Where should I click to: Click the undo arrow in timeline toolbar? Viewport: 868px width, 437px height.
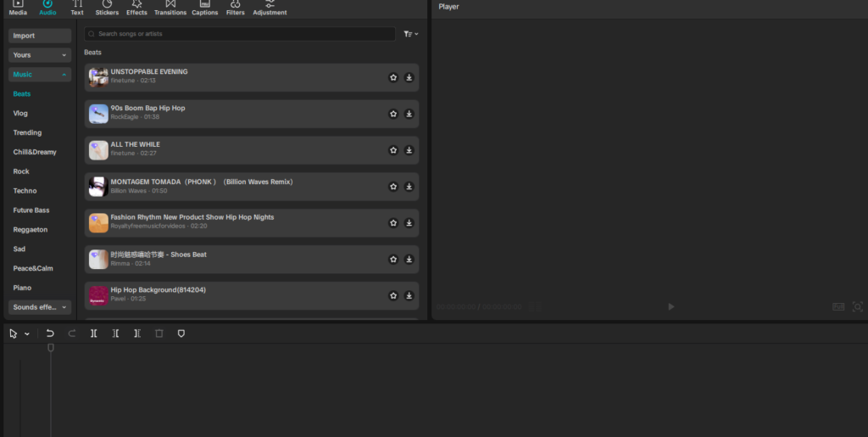(x=50, y=333)
